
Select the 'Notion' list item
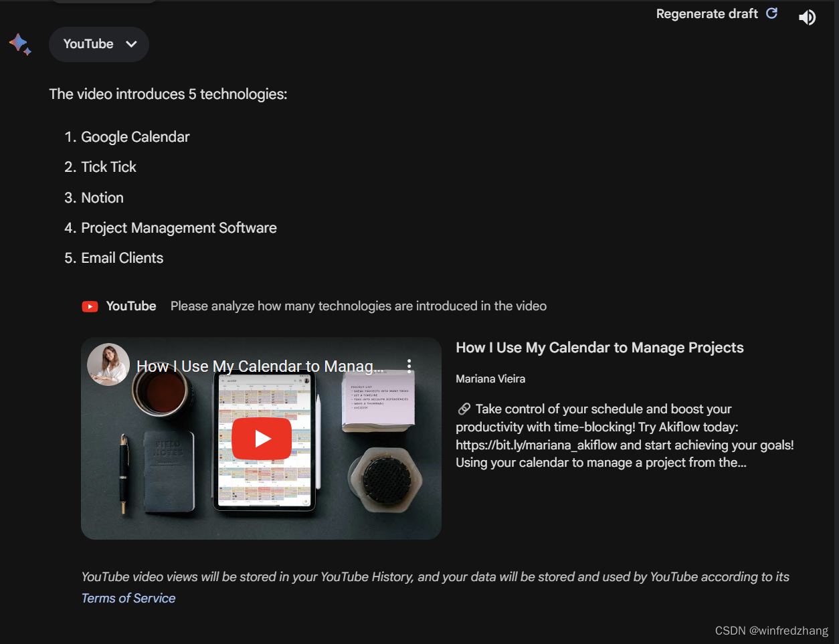pyautogui.click(x=102, y=198)
